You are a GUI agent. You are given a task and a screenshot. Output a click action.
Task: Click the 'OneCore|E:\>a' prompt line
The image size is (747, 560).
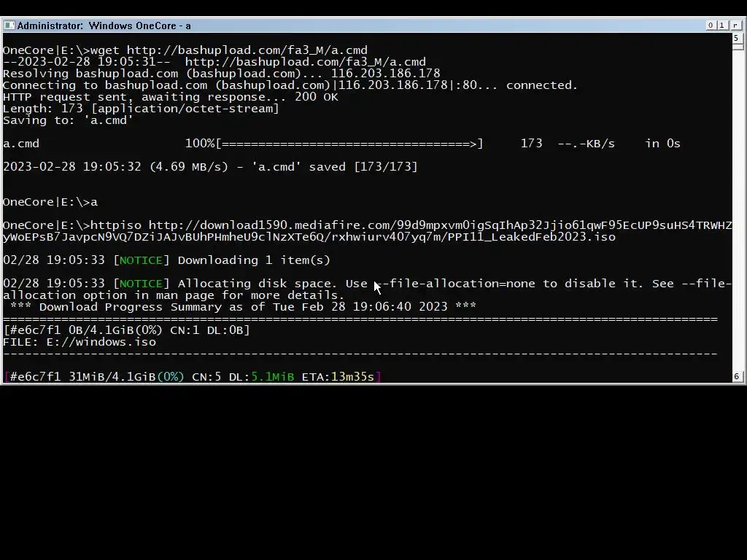tap(50, 202)
